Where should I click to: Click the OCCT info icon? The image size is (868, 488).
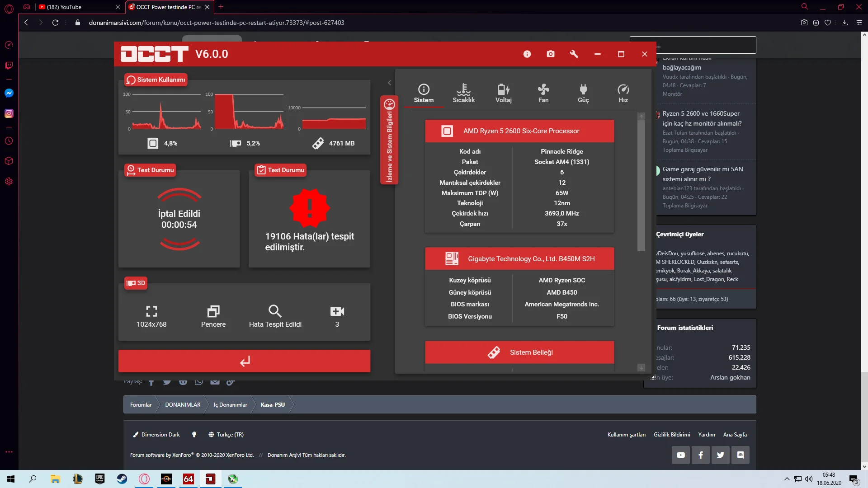click(x=527, y=54)
